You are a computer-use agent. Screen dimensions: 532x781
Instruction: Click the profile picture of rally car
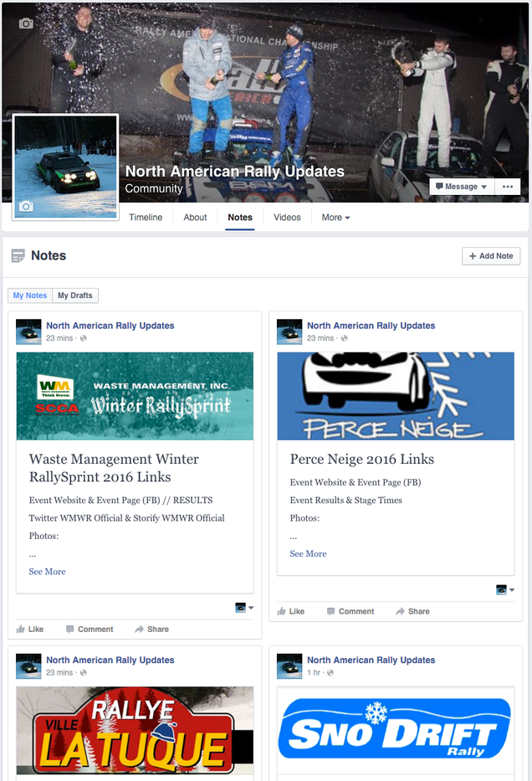pyautogui.click(x=65, y=167)
